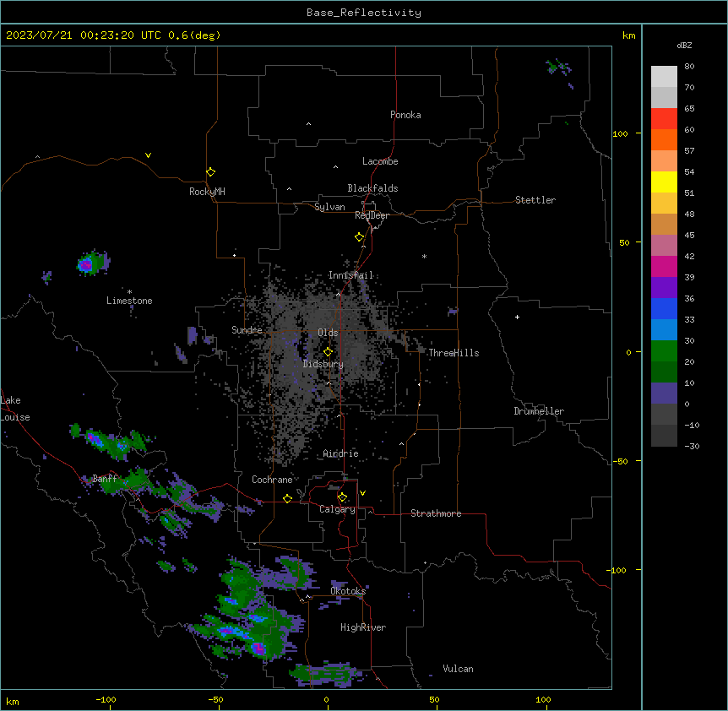The width and height of the screenshot is (728, 711).
Task: Click the storm core southwest of HighRiver
Action: (x=258, y=649)
